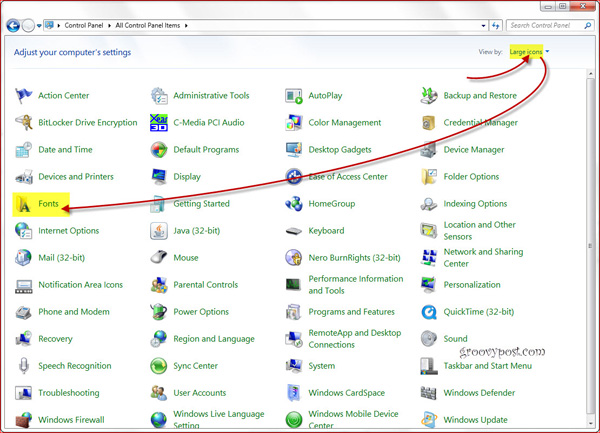This screenshot has height=433, width=600.
Task: Open the Fonts folder icon
Action: coord(23,204)
